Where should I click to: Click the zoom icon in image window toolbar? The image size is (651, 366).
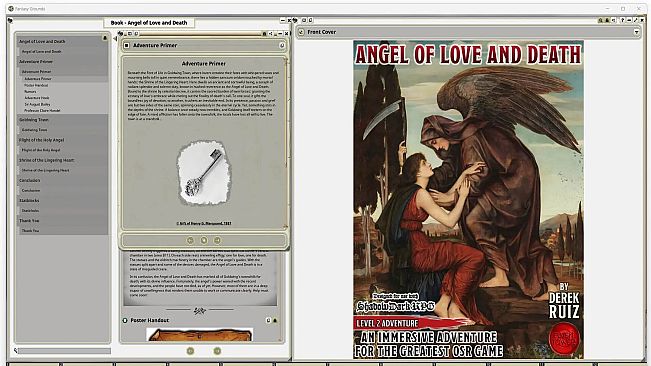point(600,20)
